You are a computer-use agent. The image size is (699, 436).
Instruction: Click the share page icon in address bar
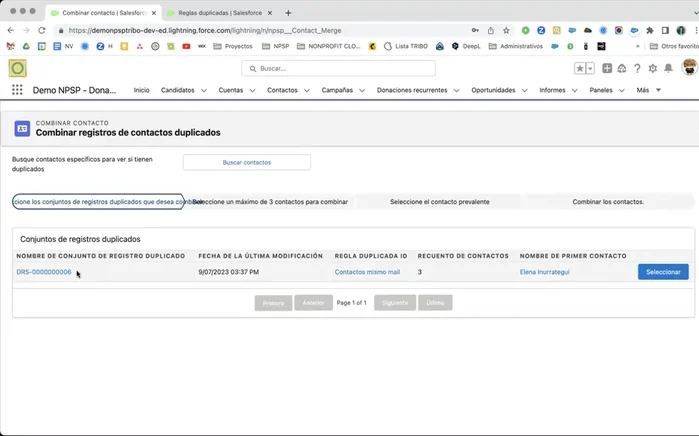(x=490, y=30)
